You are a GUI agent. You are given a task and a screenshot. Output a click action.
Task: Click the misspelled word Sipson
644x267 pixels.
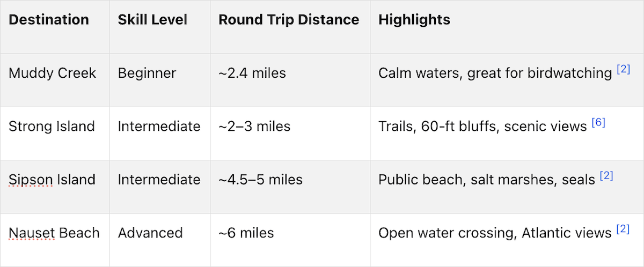click(31, 180)
